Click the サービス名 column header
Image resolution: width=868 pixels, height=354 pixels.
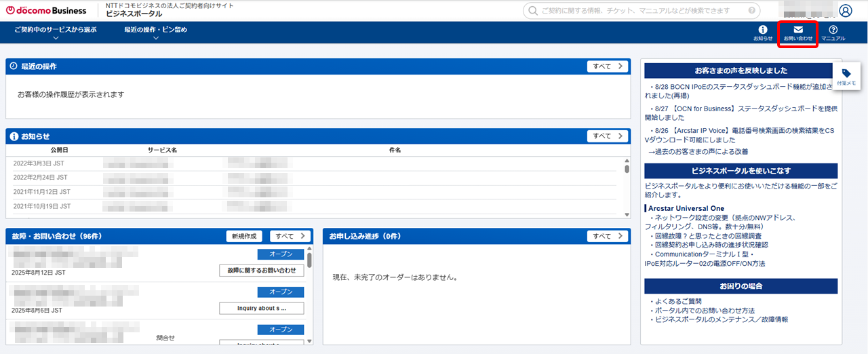click(162, 150)
